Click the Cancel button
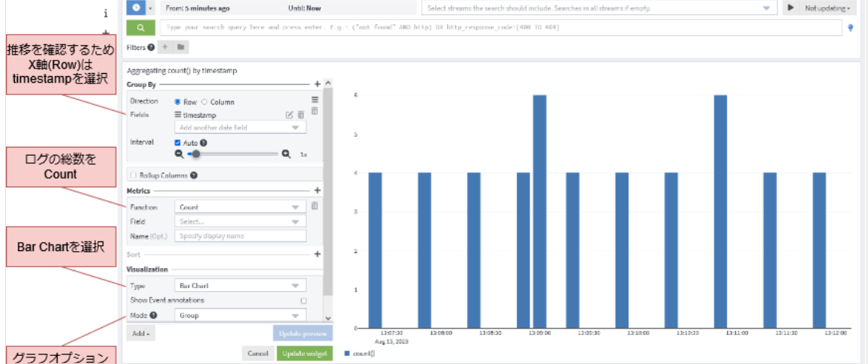The height and width of the screenshot is (364, 868). (257, 354)
